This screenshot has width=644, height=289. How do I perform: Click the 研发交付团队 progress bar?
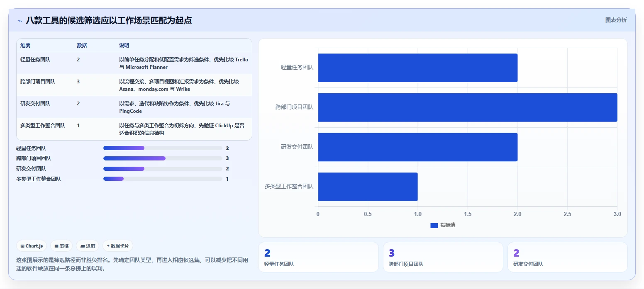pos(163,169)
